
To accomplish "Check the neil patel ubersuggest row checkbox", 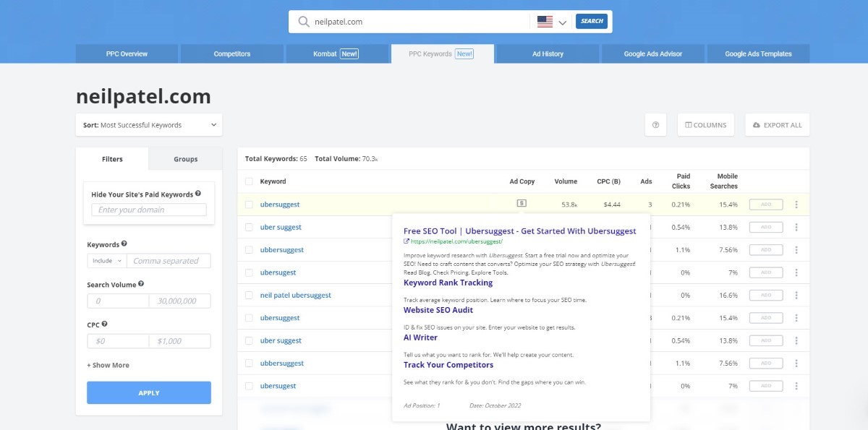I will 249,296.
